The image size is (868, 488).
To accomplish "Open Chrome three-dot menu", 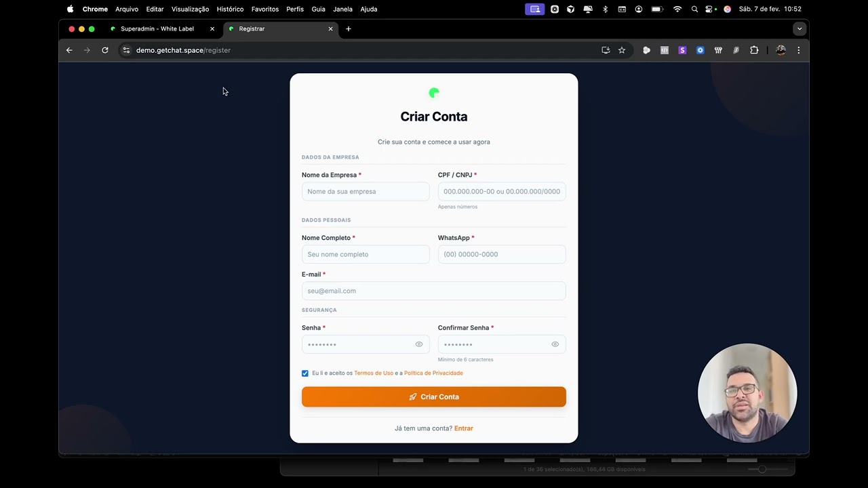I will pos(799,50).
